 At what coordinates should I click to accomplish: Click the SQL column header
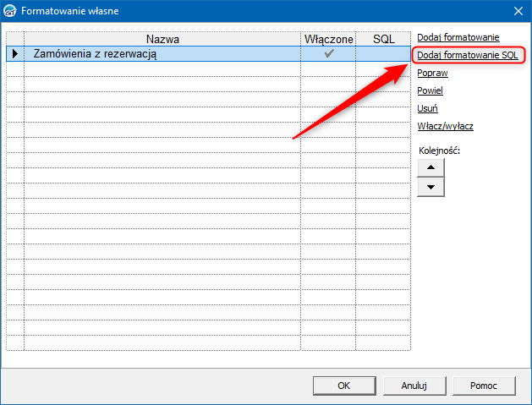(x=383, y=39)
